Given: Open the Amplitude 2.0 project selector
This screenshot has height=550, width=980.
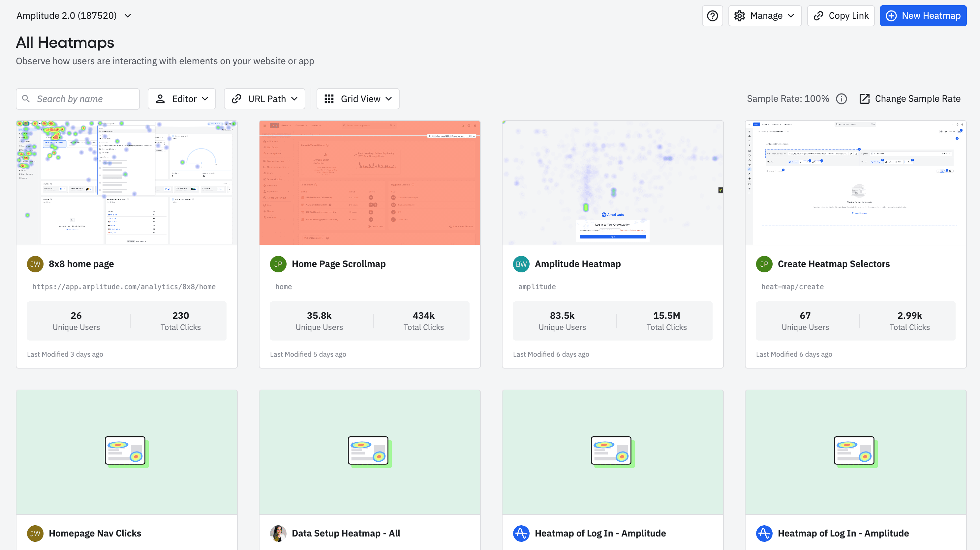Looking at the screenshot, I should point(74,15).
